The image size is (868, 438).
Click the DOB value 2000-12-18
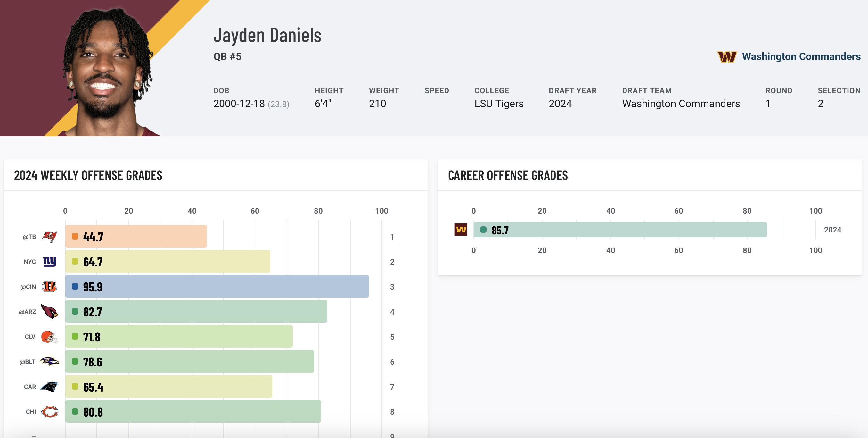click(239, 104)
